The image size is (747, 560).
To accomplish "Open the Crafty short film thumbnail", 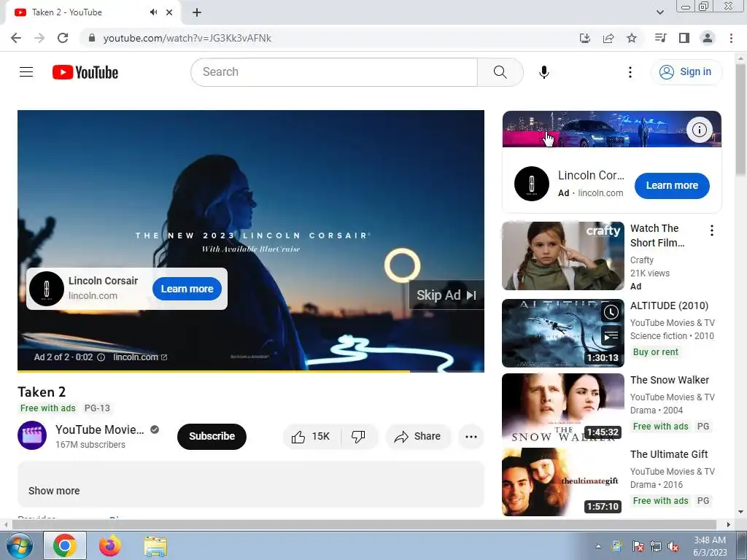I will coord(562,255).
